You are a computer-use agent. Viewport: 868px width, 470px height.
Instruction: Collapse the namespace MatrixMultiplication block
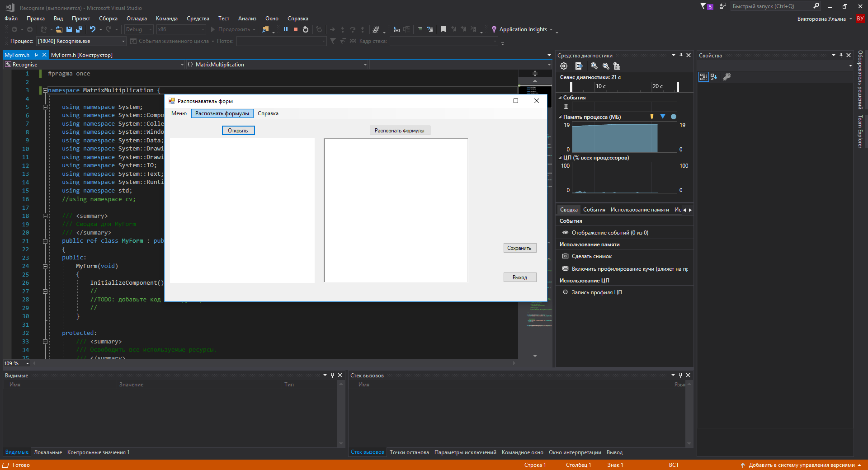tap(45, 90)
